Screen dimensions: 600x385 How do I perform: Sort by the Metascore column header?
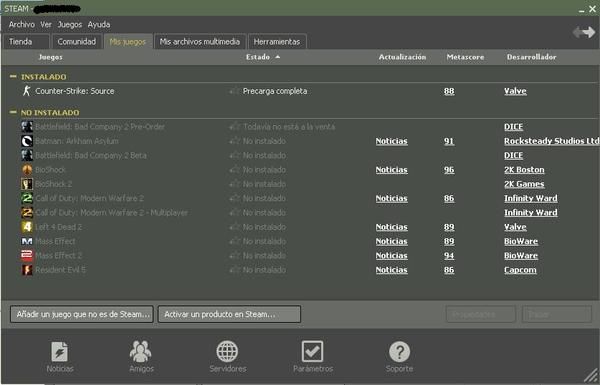[465, 57]
